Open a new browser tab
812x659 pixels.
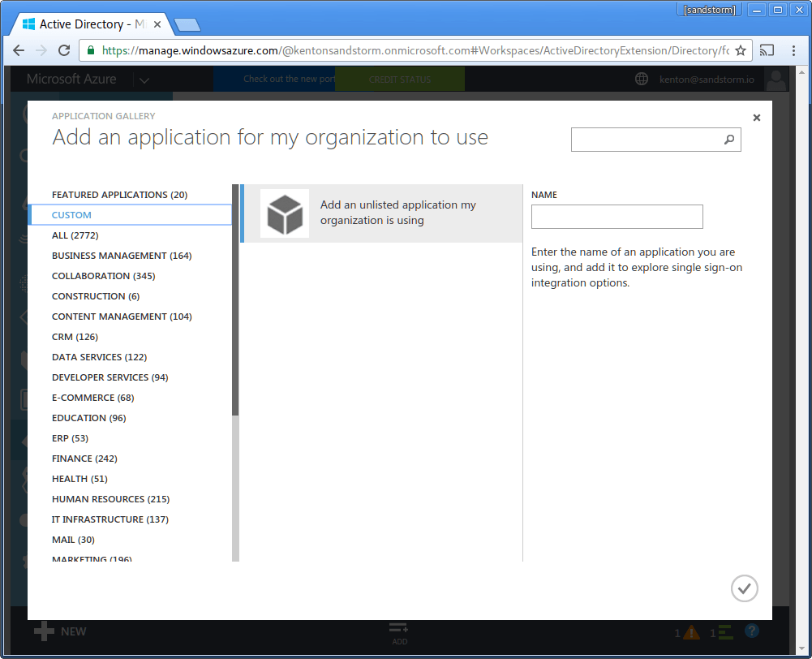point(187,24)
